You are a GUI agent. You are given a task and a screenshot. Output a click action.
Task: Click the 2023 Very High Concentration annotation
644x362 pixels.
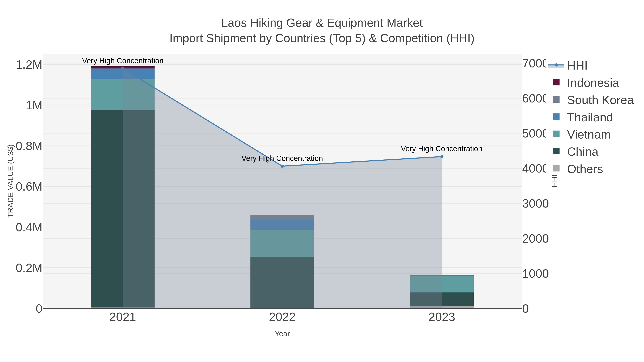coord(441,149)
